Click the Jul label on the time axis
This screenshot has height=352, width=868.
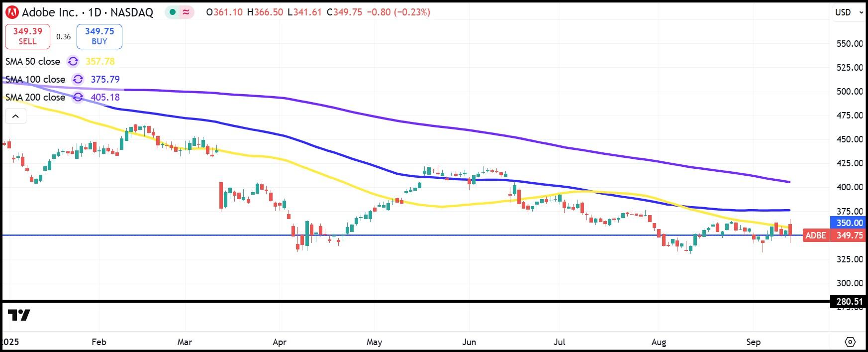tap(560, 342)
